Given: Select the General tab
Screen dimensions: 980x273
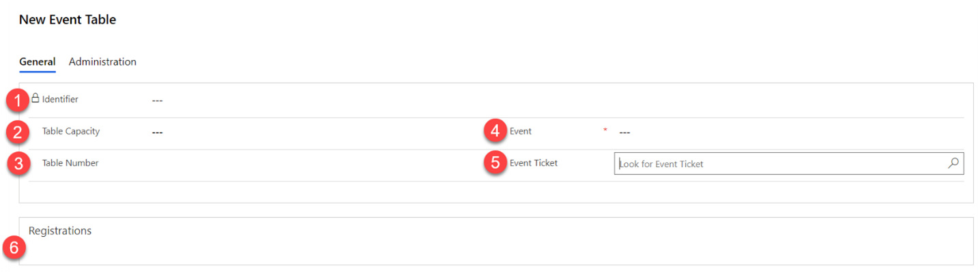Looking at the screenshot, I should coord(37,61).
